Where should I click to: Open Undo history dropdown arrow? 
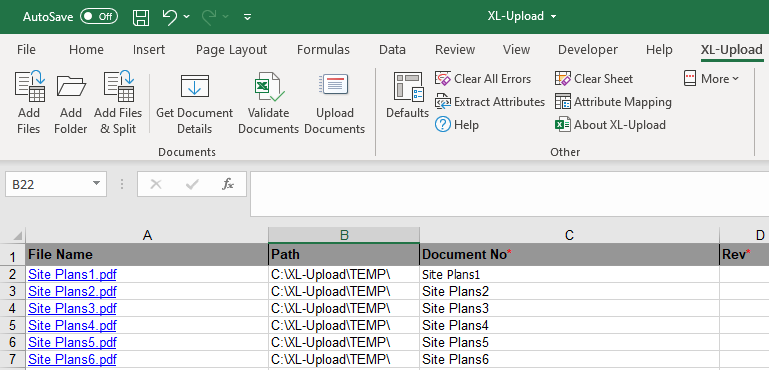[186, 17]
